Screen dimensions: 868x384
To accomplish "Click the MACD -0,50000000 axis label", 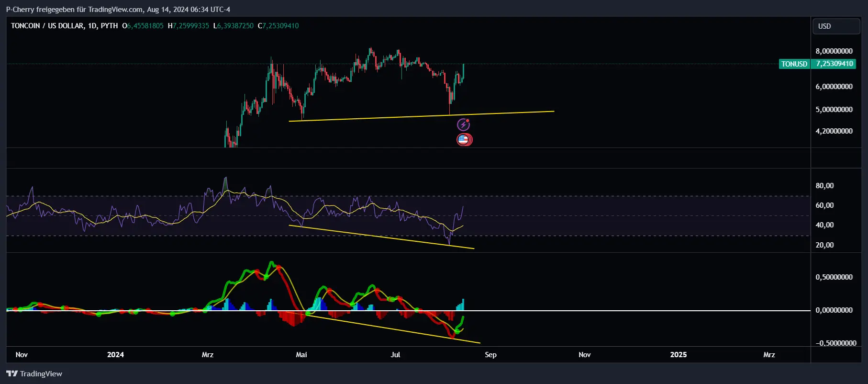I will [x=836, y=343].
